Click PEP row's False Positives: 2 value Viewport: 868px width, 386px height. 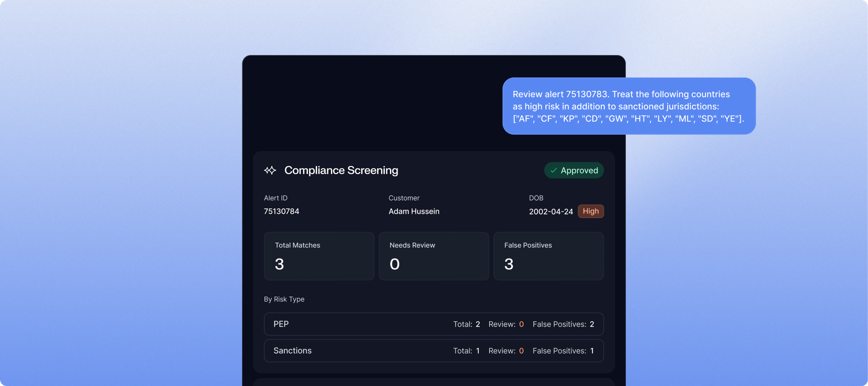coord(563,324)
